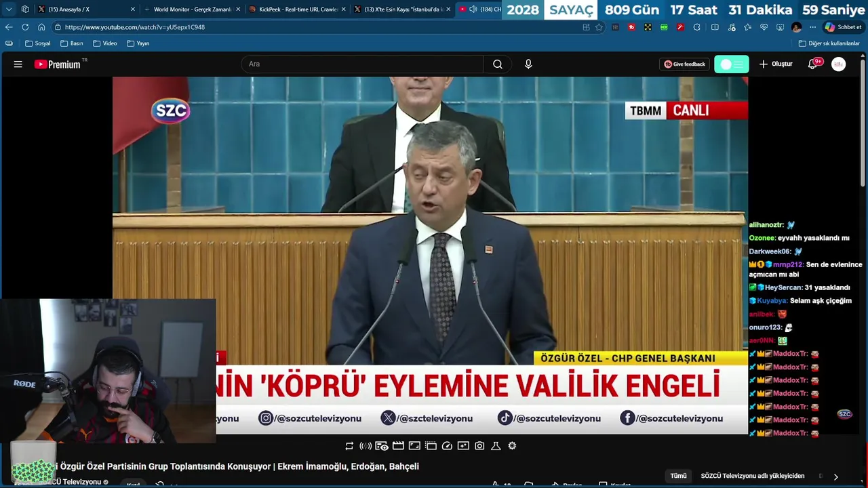
Task: Open the split screen icon in the toolbar
Action: 715,27
